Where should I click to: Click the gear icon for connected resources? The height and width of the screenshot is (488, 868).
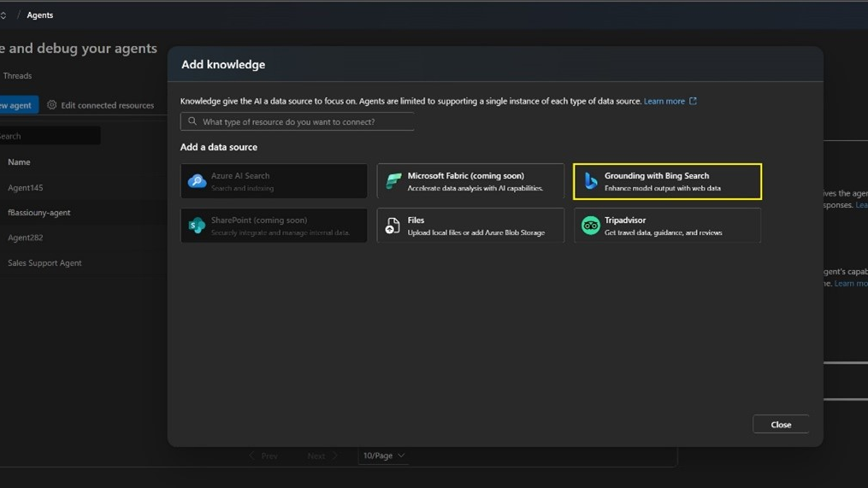[x=51, y=104]
